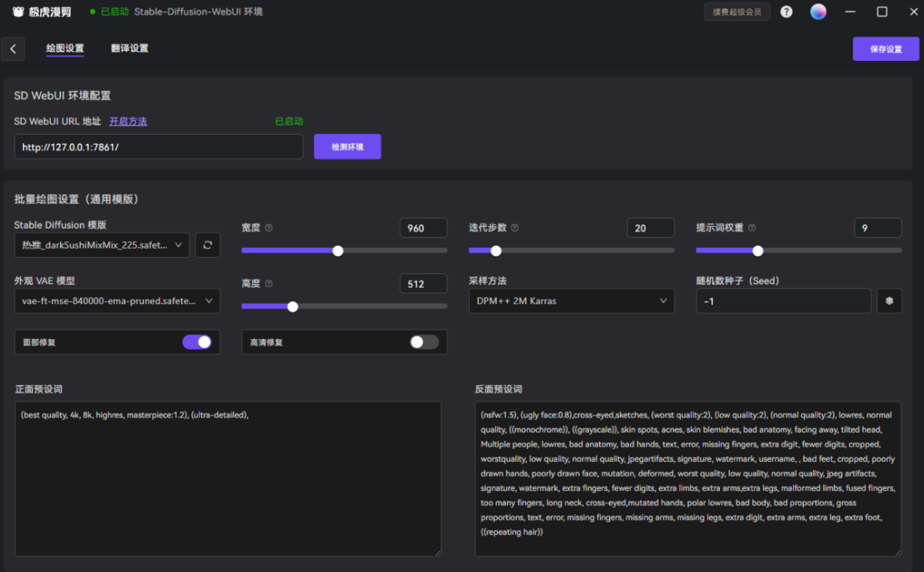The height and width of the screenshot is (572, 924).
Task: Refresh the Stable Diffusion model list
Action: point(207,245)
